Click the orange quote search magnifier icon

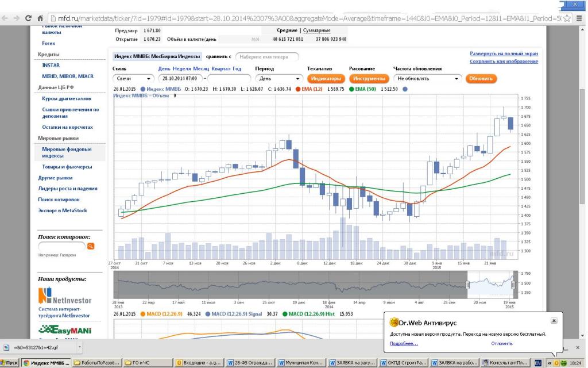tap(91, 246)
